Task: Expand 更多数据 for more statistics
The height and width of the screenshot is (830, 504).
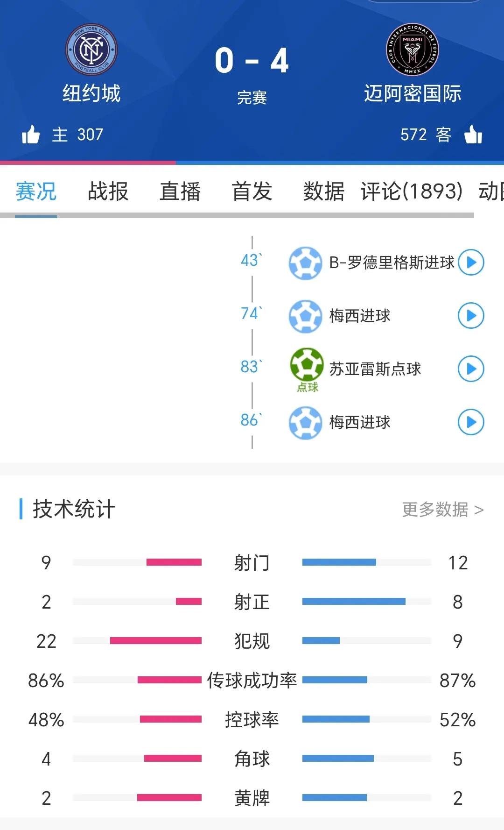Action: (442, 510)
